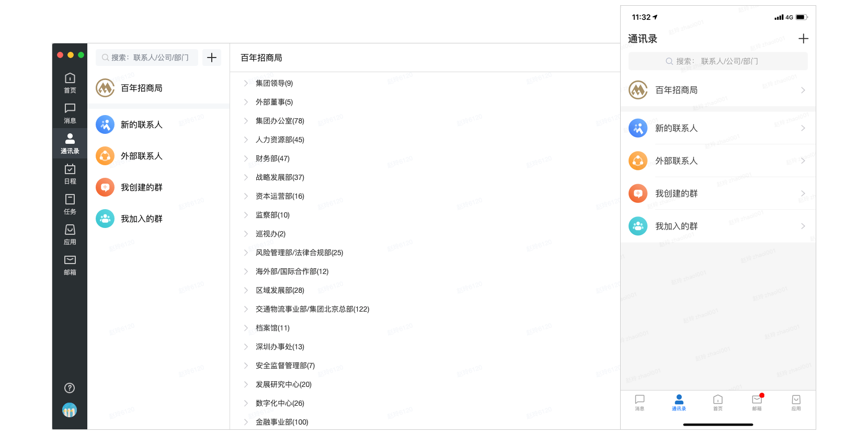Image resolution: width=868 pixels, height=434 pixels.
Task: Switch to 首页 tab in mobile bottom bar
Action: coord(717,402)
